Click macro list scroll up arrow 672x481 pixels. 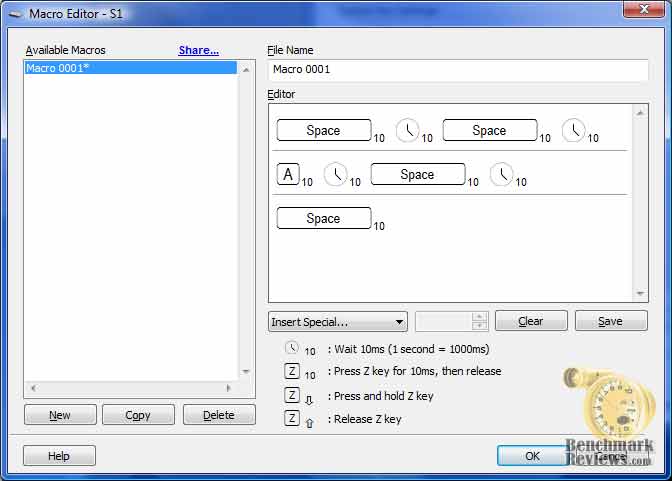click(246, 69)
